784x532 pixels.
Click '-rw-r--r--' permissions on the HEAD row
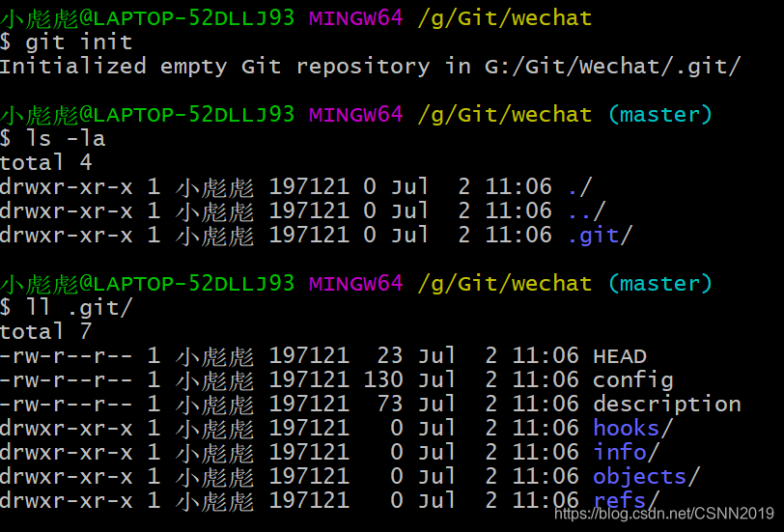coord(66,356)
